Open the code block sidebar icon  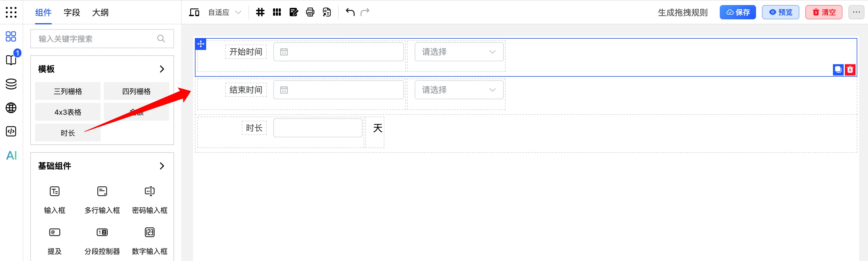pyautogui.click(x=11, y=131)
